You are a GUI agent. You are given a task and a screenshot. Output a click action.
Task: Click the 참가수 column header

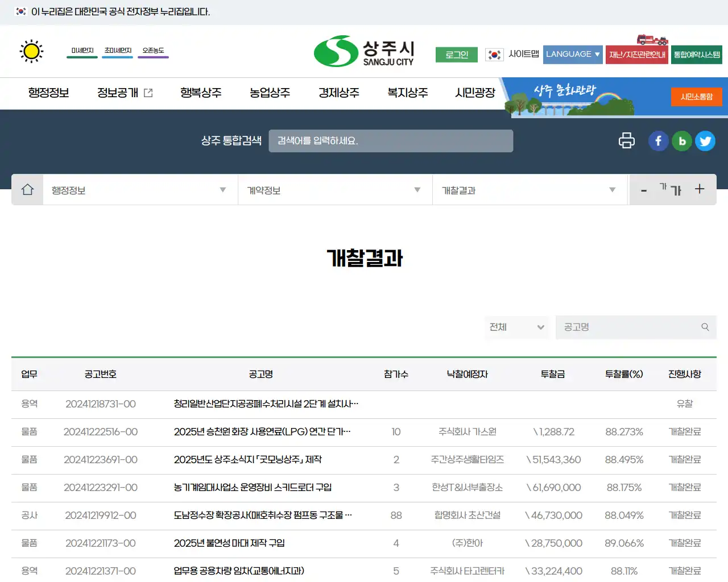click(396, 374)
